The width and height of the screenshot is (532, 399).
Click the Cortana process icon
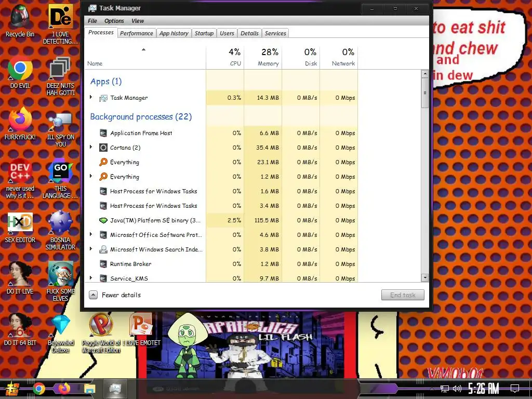(x=103, y=148)
